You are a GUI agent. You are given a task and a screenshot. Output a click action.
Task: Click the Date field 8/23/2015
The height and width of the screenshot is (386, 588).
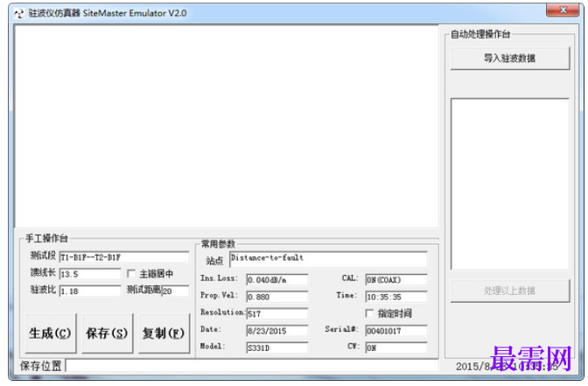(x=277, y=331)
